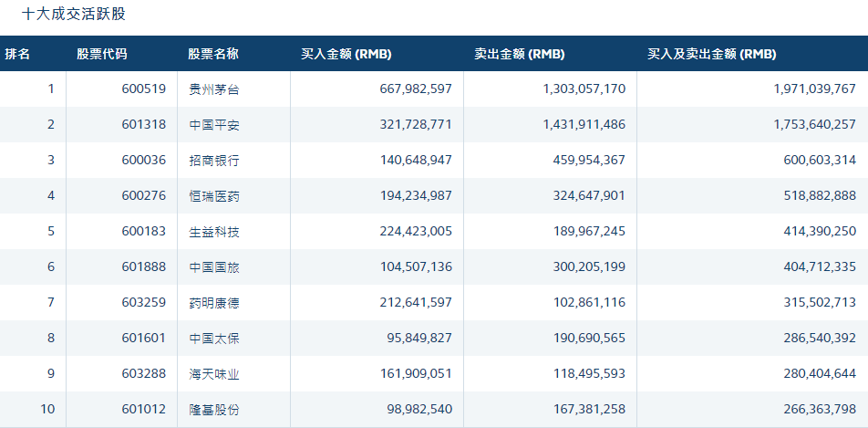Select stock code 600276
This screenshot has width=868, height=428.
144,195
